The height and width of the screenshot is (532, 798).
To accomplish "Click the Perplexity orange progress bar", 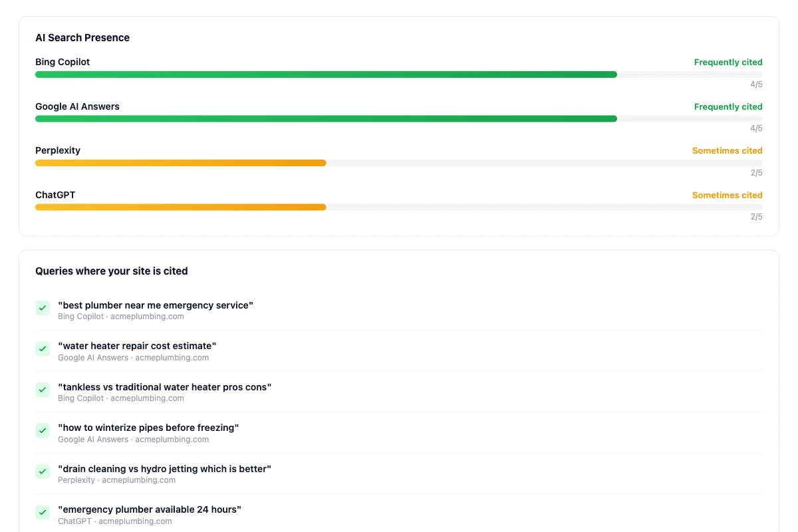I will 181,163.
